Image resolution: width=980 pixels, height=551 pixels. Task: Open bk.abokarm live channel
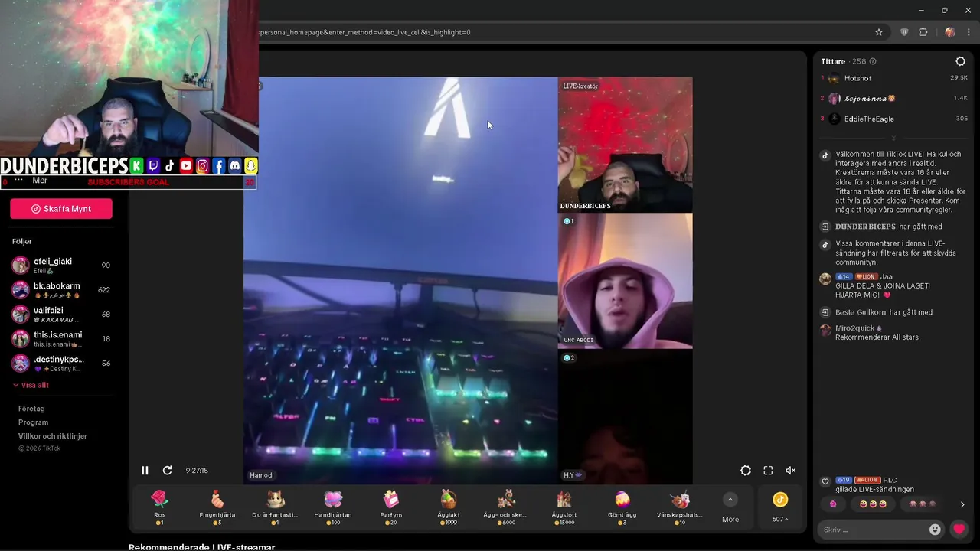(61, 290)
